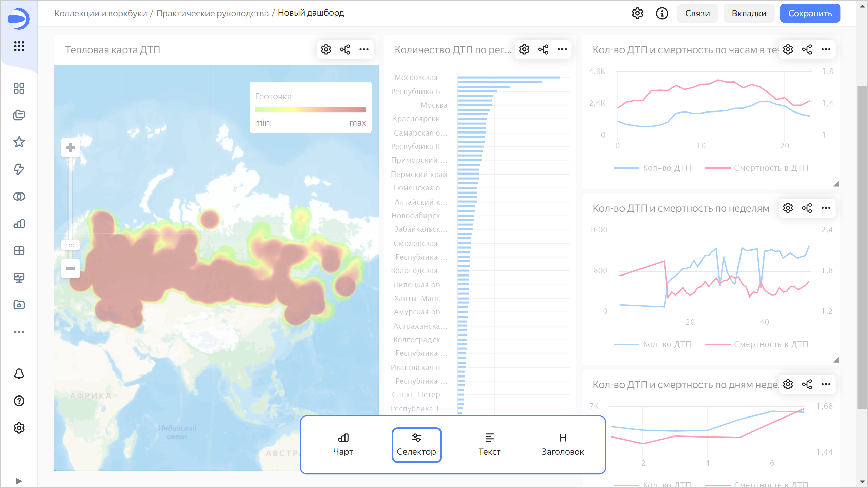Open dashboard settings gear in header
This screenshot has height=488, width=868.
637,13
